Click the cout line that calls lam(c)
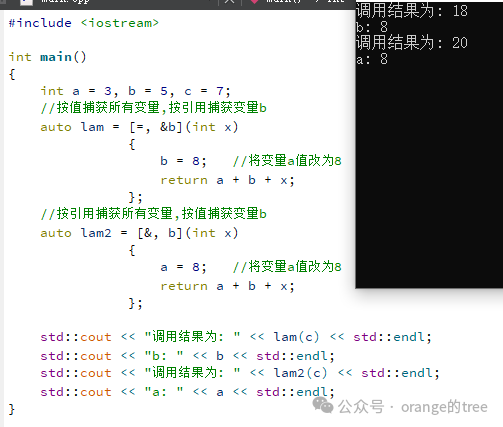 (x=236, y=337)
